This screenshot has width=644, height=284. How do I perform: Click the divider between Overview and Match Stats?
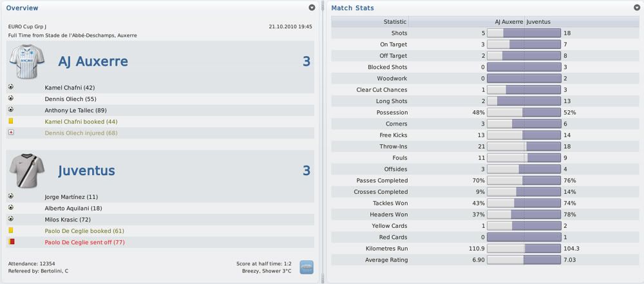[323, 142]
